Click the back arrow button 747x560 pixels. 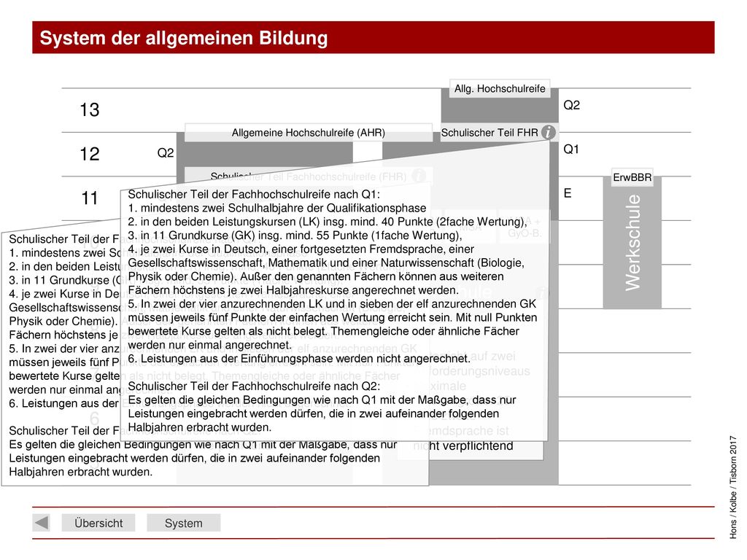point(42,523)
